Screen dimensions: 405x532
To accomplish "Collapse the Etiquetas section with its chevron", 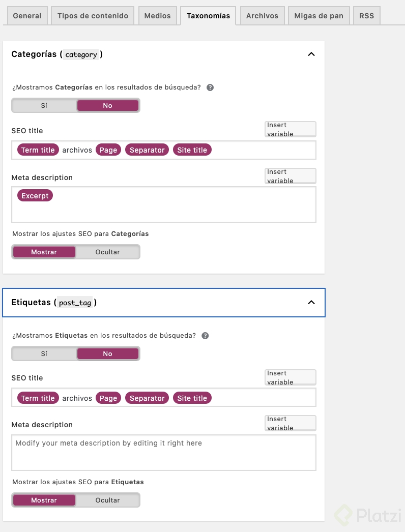I will click(311, 303).
